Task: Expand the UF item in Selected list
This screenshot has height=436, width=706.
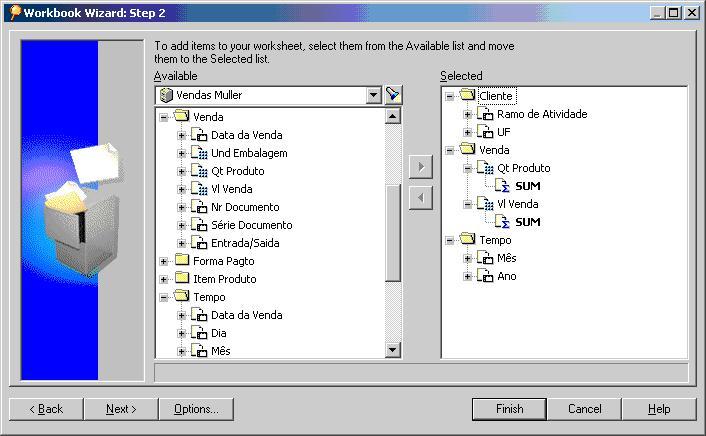Action: tap(467, 132)
